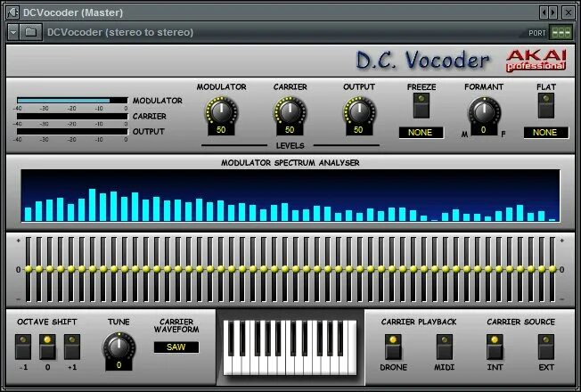Click the OUTPUT level knob
This screenshot has height=392, width=581.
359,111
